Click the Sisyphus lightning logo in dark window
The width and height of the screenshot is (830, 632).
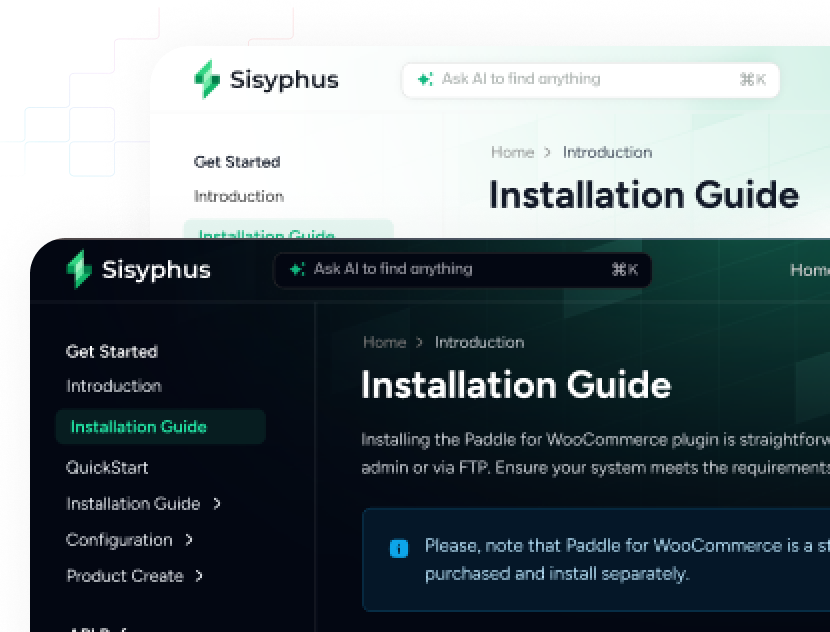click(x=79, y=269)
